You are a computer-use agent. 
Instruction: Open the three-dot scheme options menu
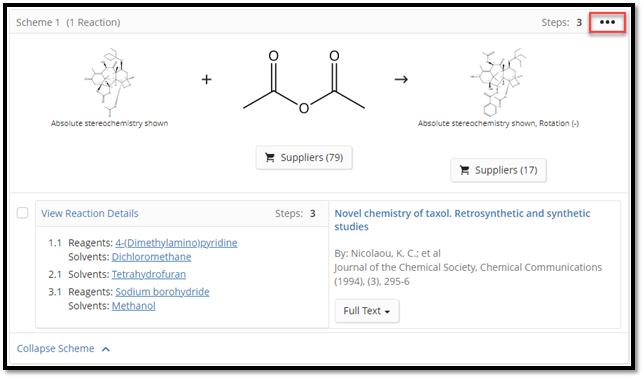pyautogui.click(x=607, y=22)
